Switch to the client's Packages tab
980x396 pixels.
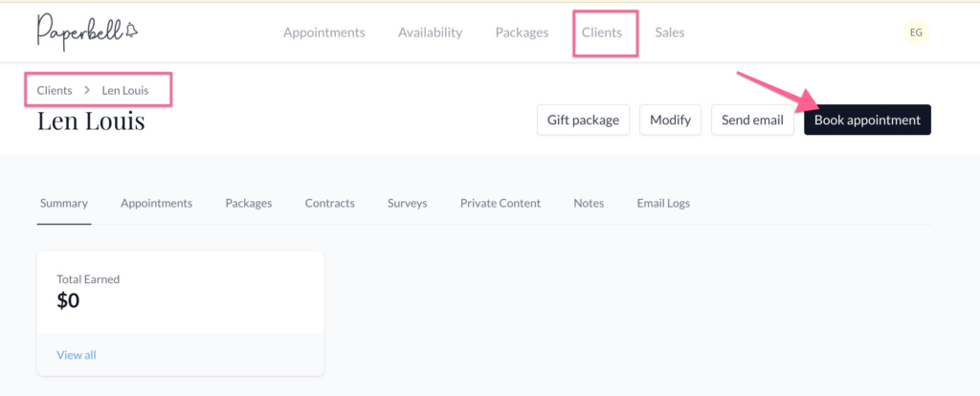click(249, 203)
